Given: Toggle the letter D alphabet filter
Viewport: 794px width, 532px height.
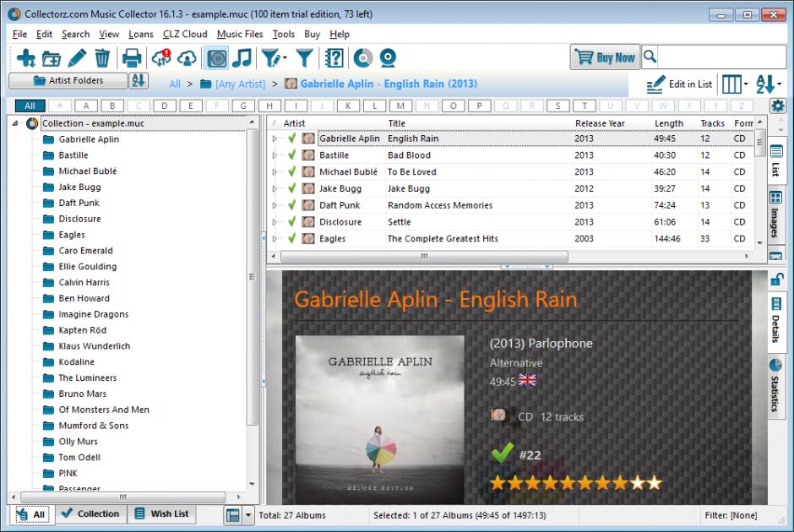Looking at the screenshot, I should tap(164, 106).
